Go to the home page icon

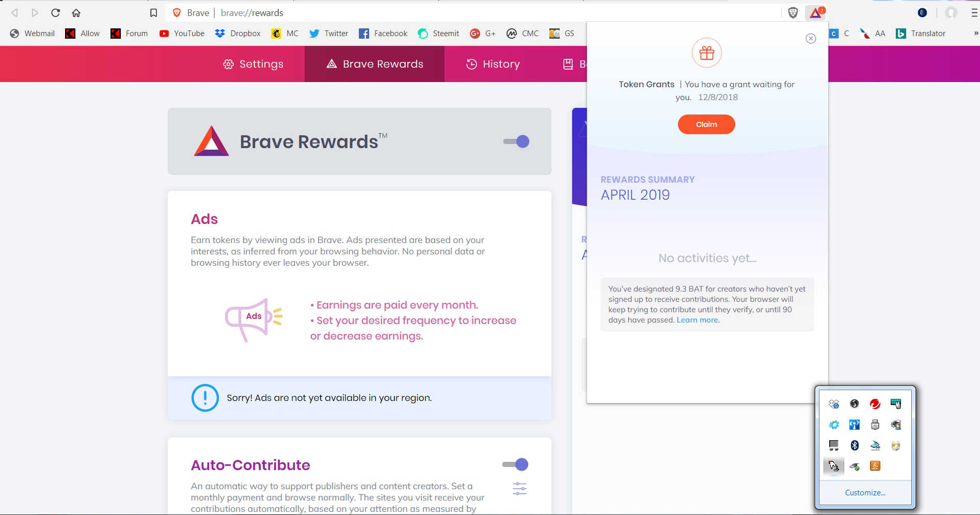click(76, 13)
